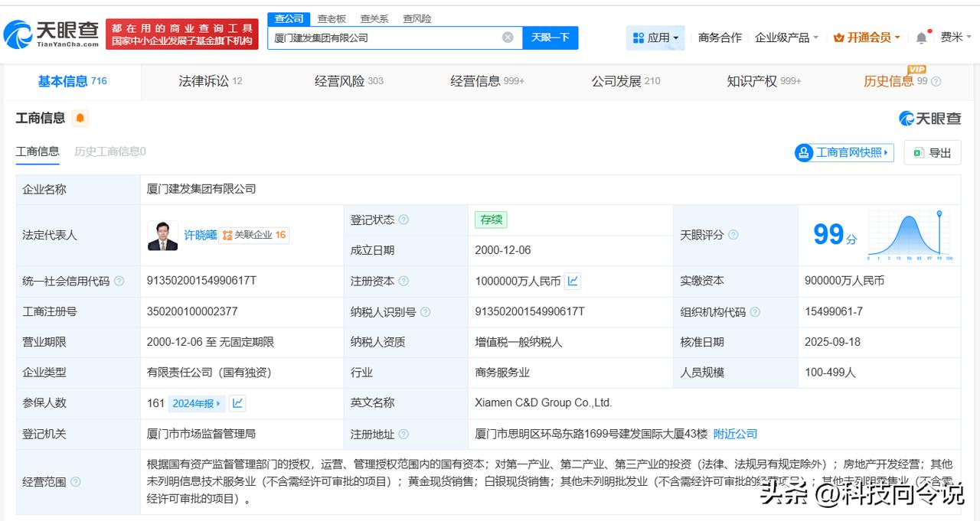Image resolution: width=980 pixels, height=521 pixels.
Task: Expand the 企业级产品 dropdown
Action: click(786, 37)
